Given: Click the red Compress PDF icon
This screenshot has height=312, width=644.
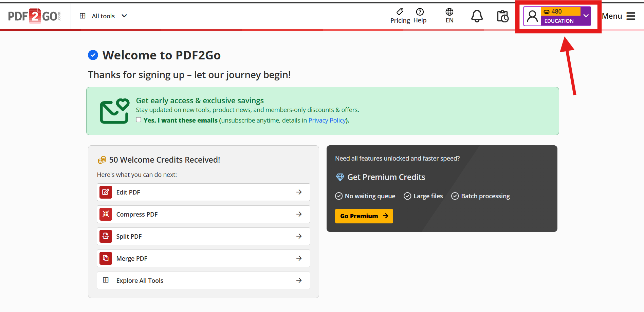Looking at the screenshot, I should (x=106, y=214).
